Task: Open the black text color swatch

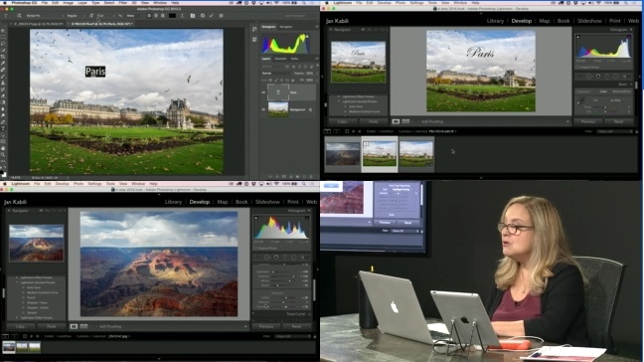Action: pos(173,16)
